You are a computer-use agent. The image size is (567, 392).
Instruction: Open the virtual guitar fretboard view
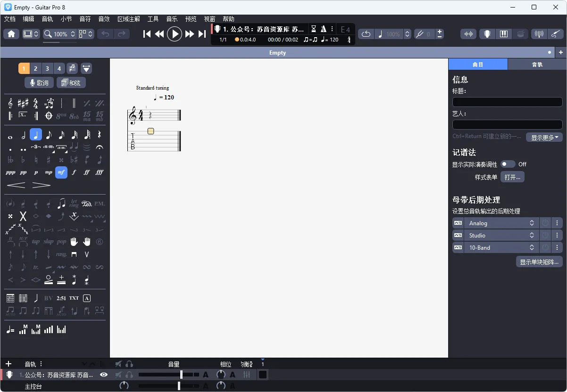pyautogui.click(x=487, y=34)
